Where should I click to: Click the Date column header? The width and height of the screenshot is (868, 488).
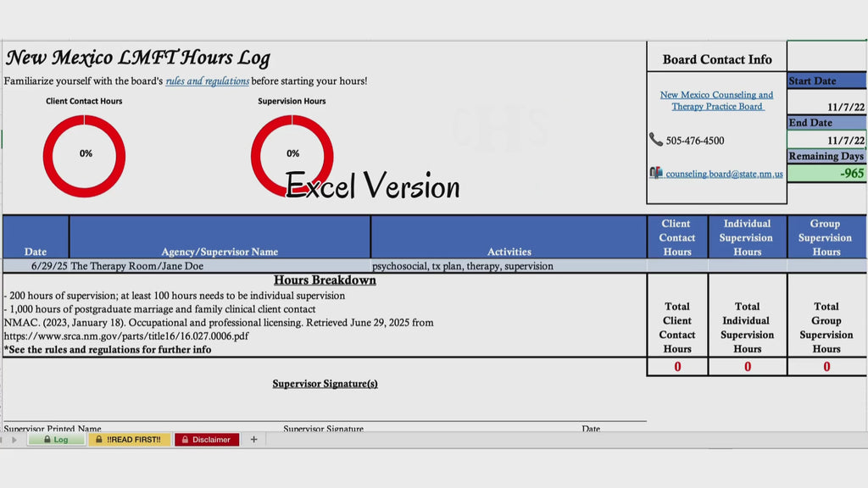coord(36,237)
